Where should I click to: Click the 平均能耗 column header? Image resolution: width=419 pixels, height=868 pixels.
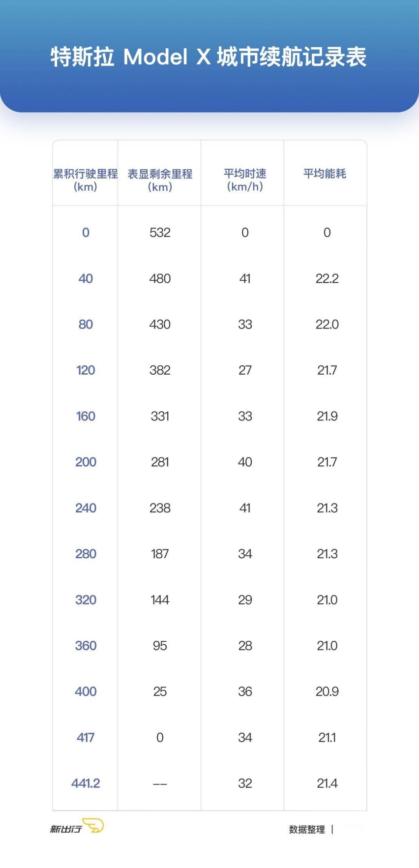[325, 174]
